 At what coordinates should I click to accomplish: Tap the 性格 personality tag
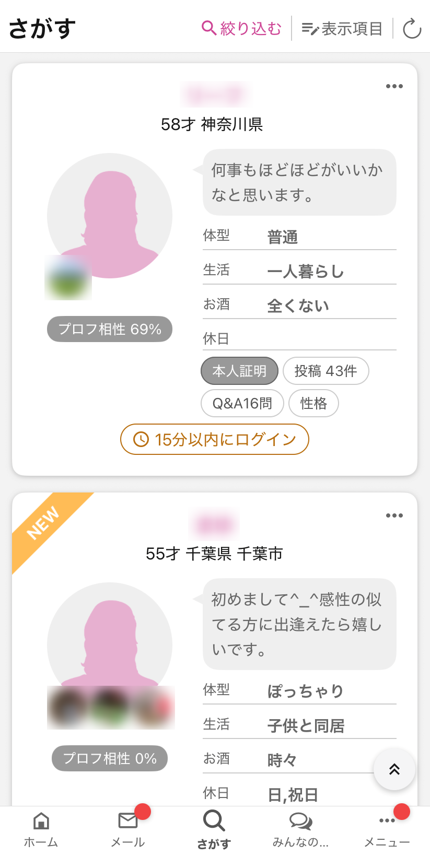coord(313,403)
